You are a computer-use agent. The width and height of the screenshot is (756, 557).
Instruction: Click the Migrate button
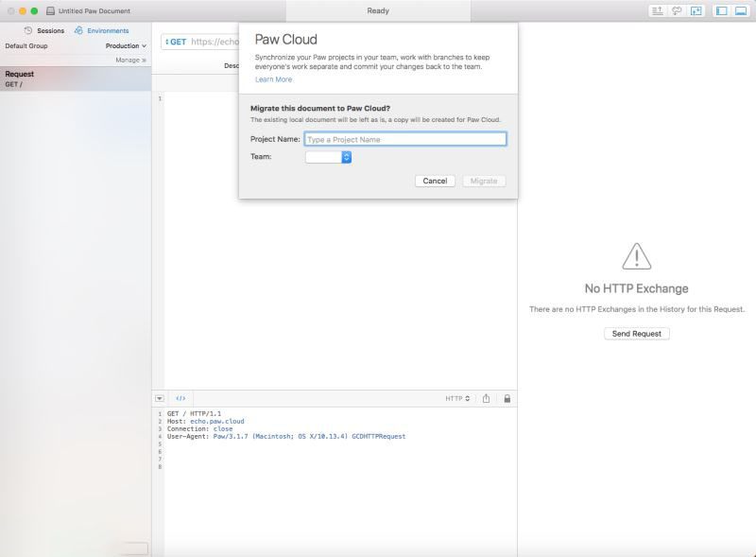click(x=484, y=181)
